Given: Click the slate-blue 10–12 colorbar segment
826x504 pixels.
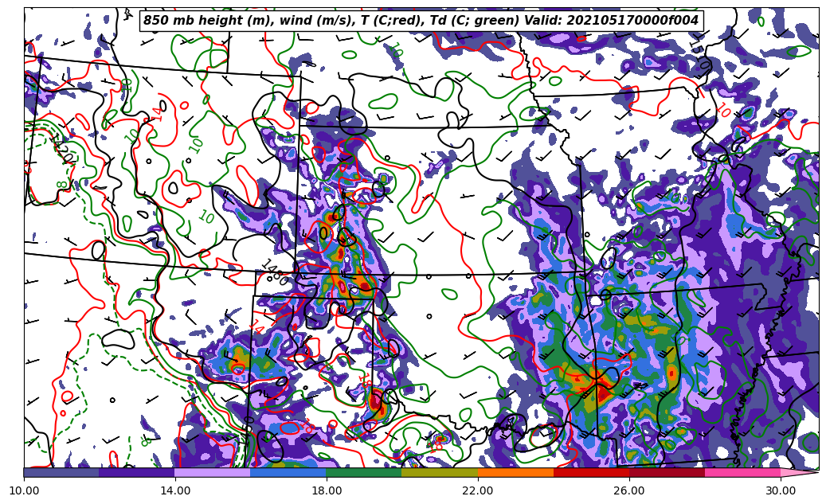Looking at the screenshot, I should pyautogui.click(x=61, y=472).
